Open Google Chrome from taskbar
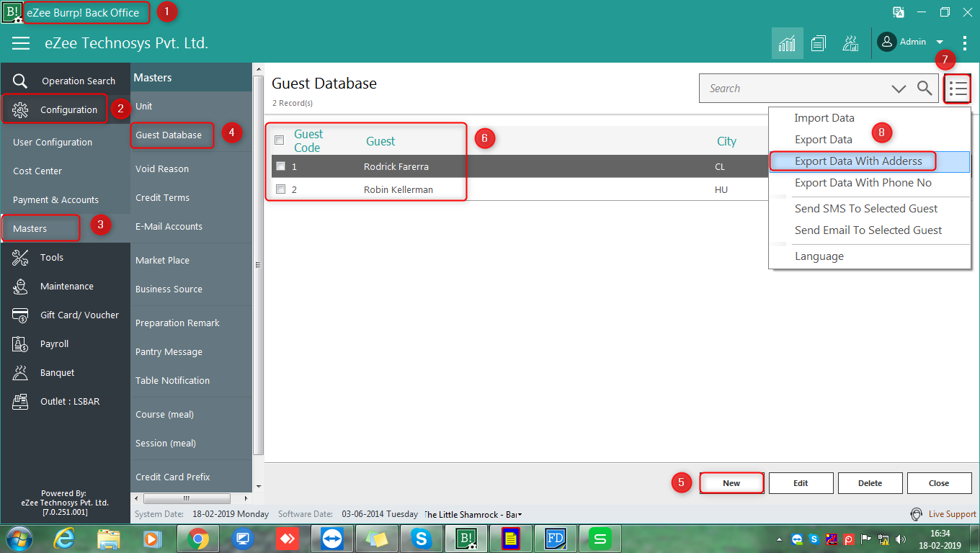 (198, 539)
